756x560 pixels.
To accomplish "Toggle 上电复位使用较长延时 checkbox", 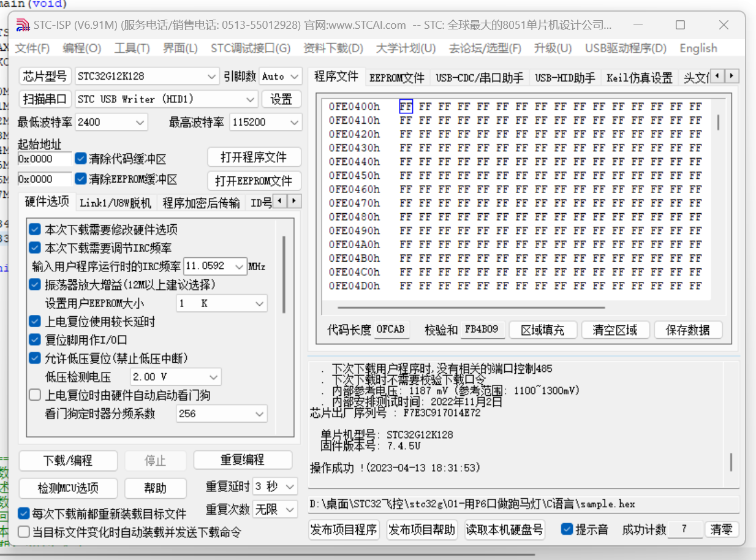I will coord(35,322).
